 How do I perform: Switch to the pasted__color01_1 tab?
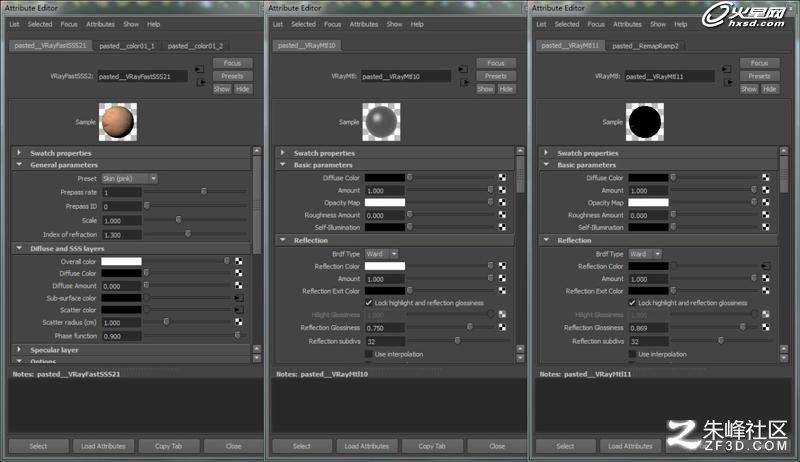pyautogui.click(x=127, y=46)
